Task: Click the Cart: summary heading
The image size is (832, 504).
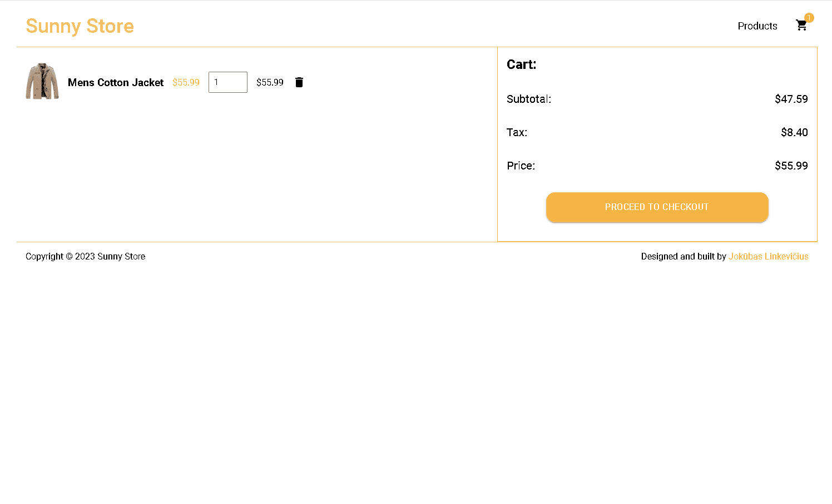Action: click(521, 64)
